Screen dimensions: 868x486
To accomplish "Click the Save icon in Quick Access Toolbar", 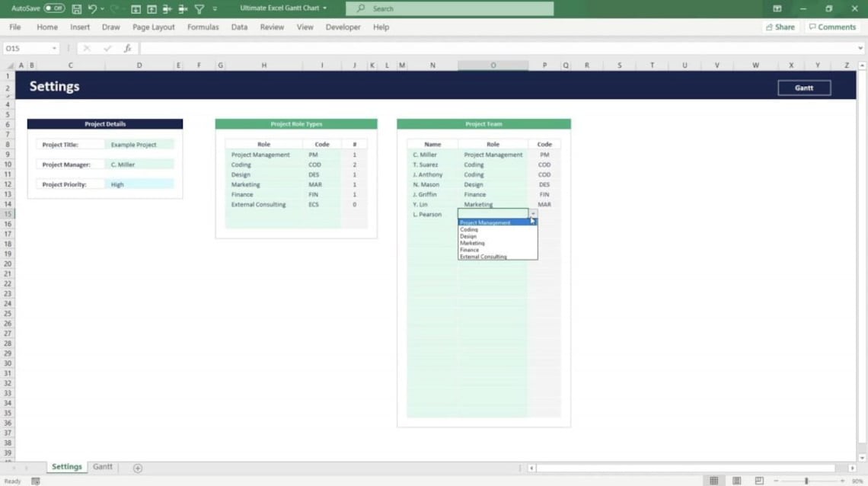I will click(76, 8).
